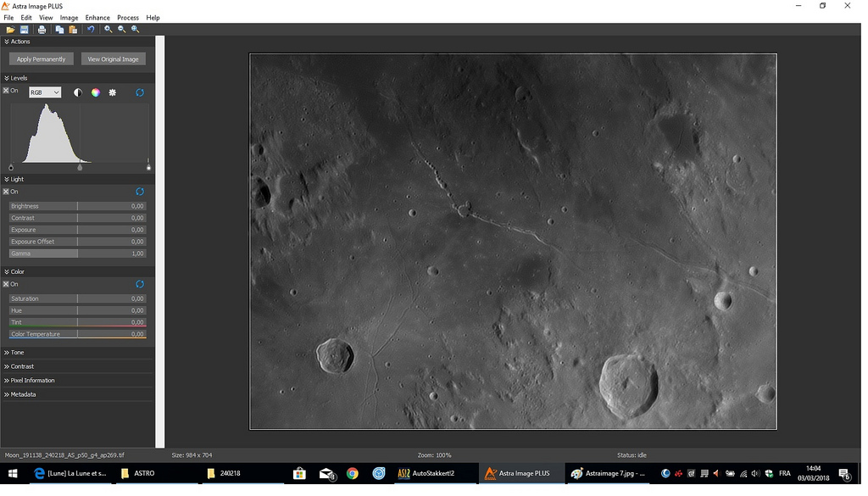Click the midtone handle under the histogram

coord(80,167)
